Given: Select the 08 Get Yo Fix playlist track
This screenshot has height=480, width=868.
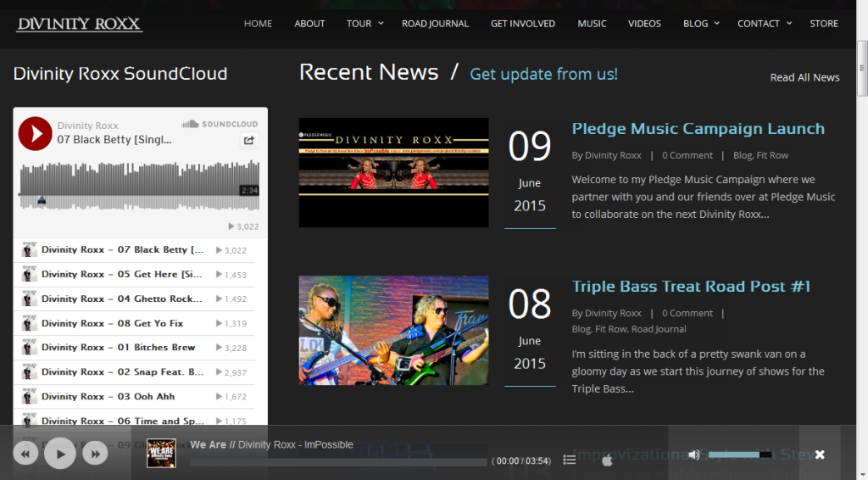Looking at the screenshot, I should coord(134,323).
